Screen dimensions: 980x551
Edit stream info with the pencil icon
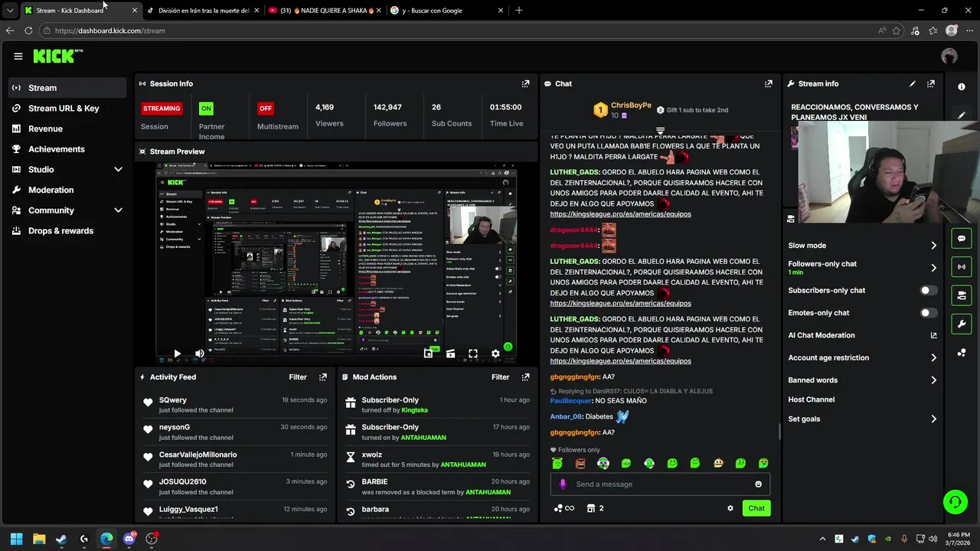913,84
